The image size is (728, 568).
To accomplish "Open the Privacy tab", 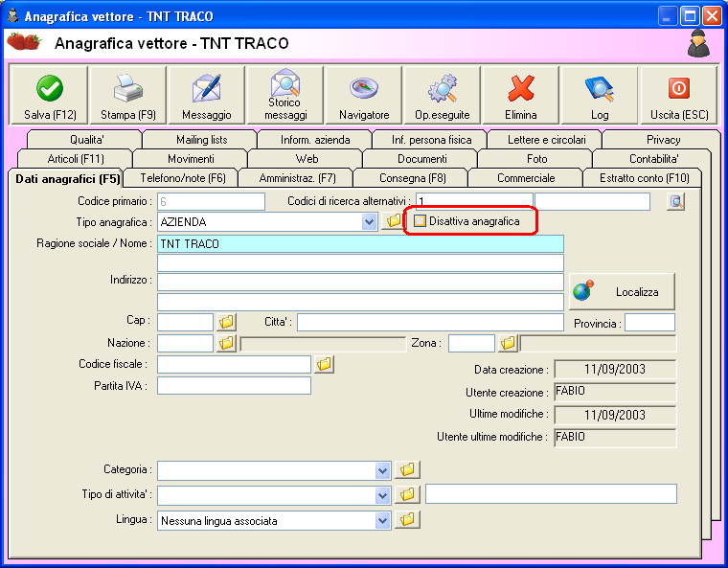I will (663, 139).
